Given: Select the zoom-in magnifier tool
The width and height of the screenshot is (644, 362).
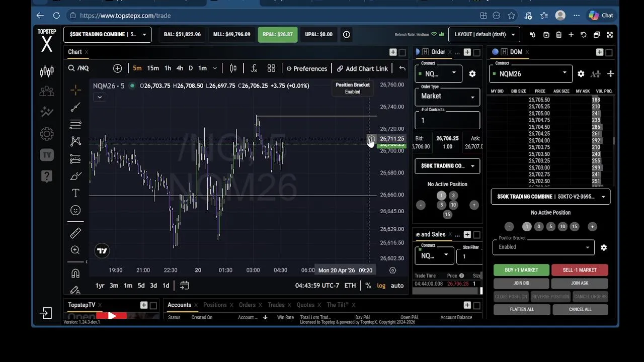Looking at the screenshot, I should (x=75, y=250).
